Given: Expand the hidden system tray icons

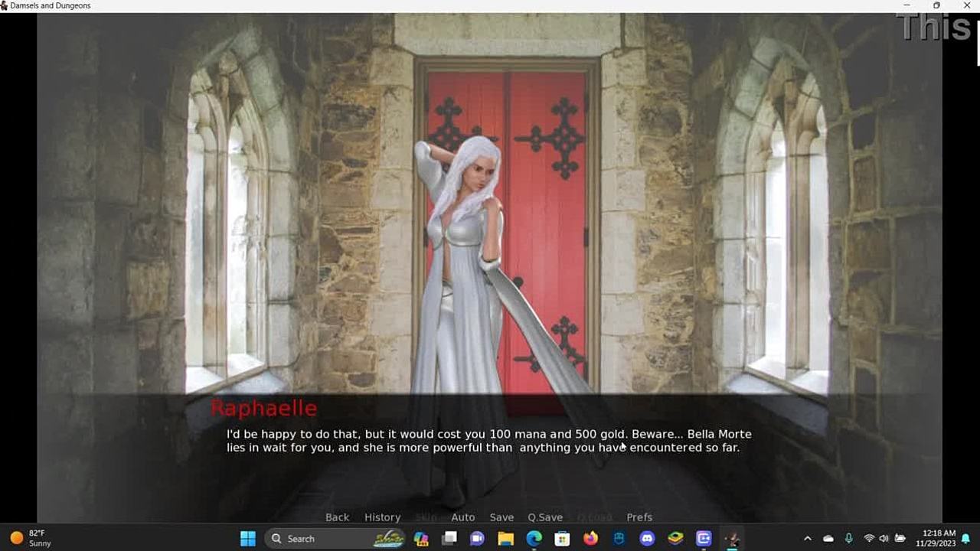Looking at the screenshot, I should (807, 539).
